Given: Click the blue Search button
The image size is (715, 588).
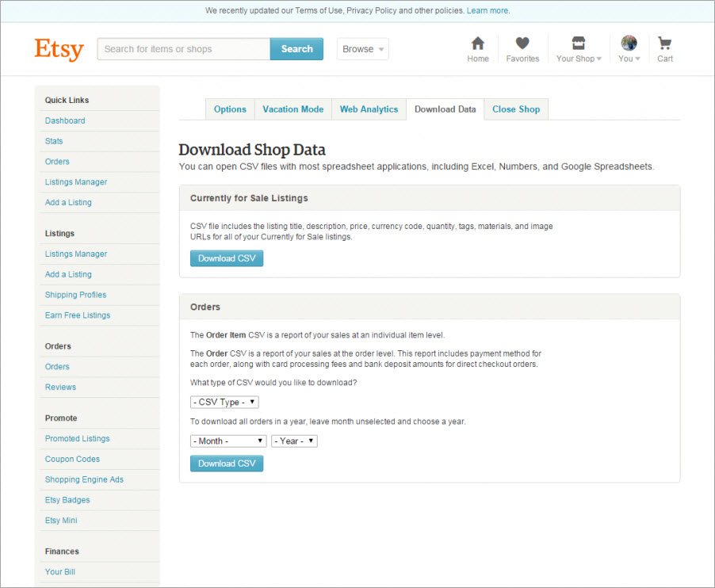Looking at the screenshot, I should pyautogui.click(x=296, y=49).
